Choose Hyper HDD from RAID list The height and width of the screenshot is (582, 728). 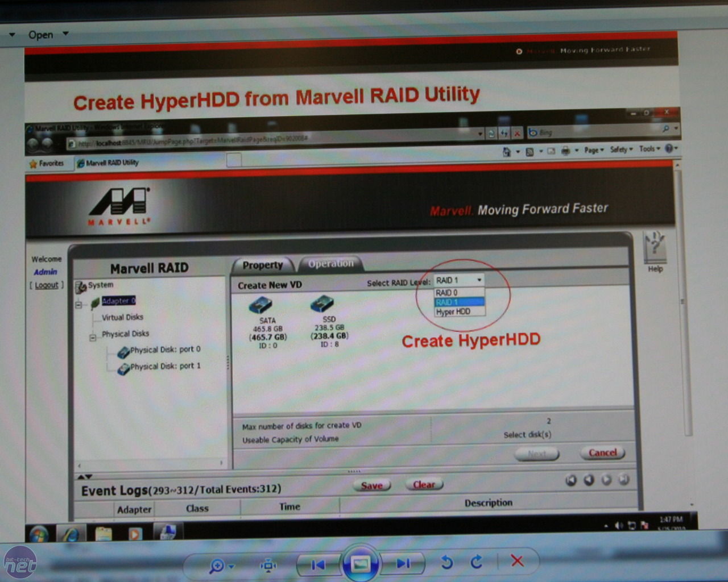(x=453, y=312)
